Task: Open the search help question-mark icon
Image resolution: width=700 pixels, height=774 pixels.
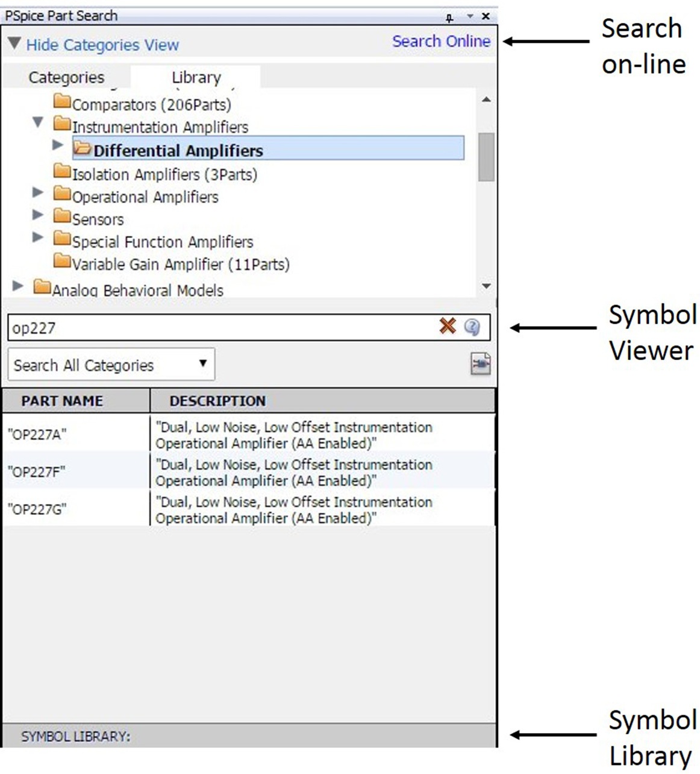Action: click(472, 327)
